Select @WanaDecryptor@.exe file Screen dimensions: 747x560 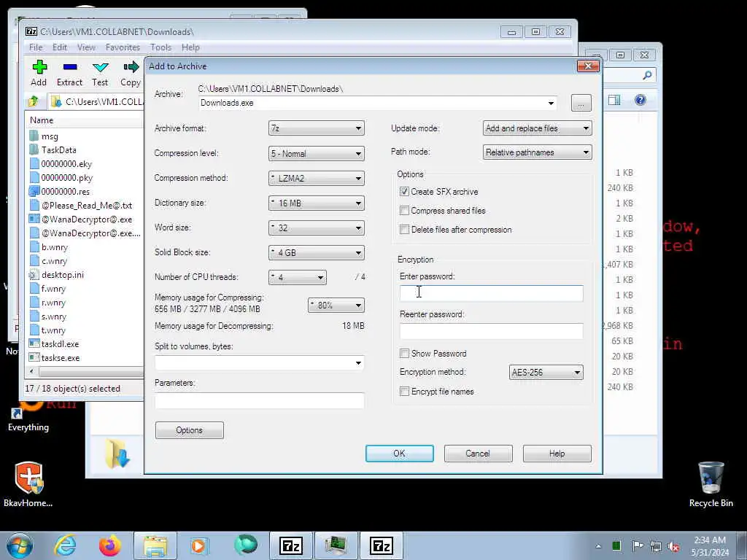pyautogui.click(x=87, y=219)
